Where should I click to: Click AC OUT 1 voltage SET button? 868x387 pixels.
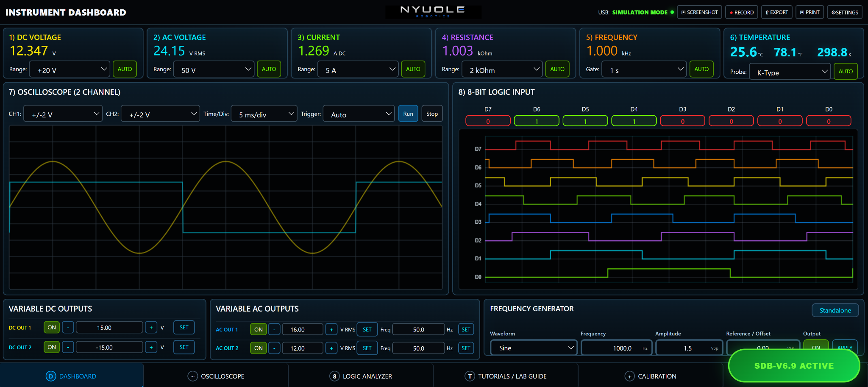point(367,329)
